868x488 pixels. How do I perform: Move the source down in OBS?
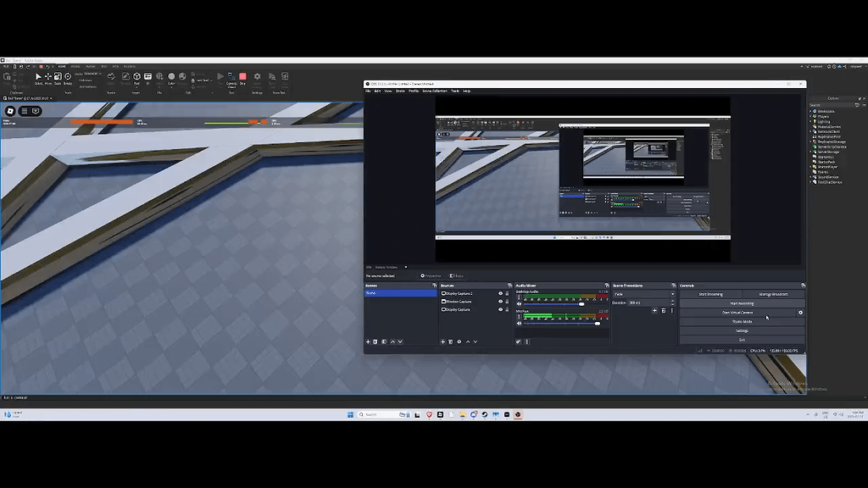(x=476, y=342)
